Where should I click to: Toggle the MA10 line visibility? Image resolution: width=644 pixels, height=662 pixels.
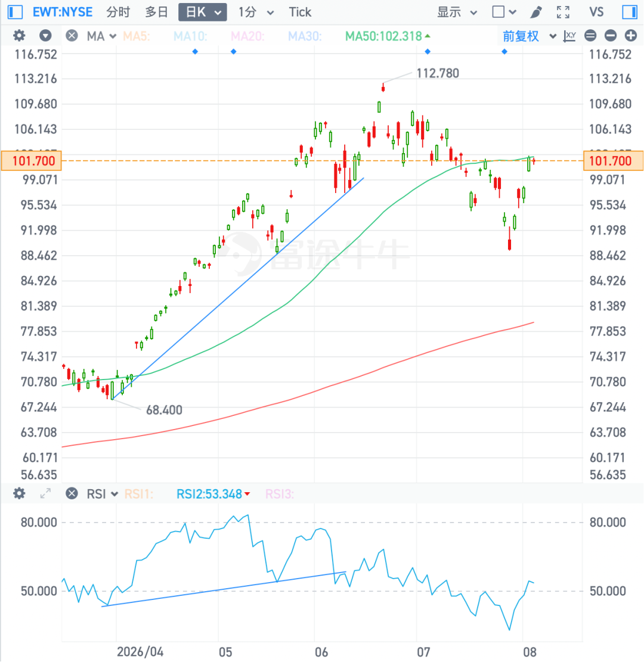coord(190,36)
